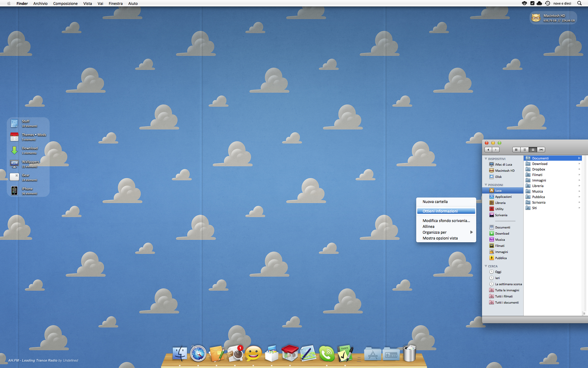This screenshot has height=368, width=588.
Task: Open the yellow smiley chat app
Action: (253, 354)
